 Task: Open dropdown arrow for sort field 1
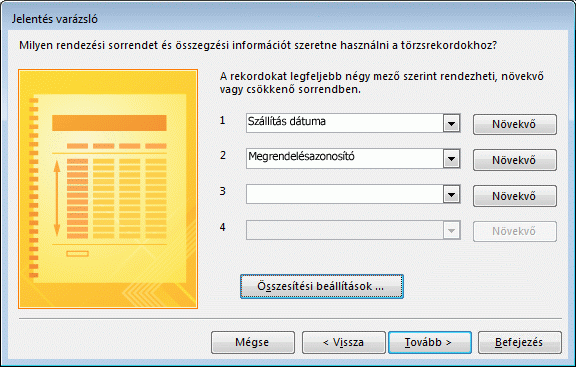[451, 123]
